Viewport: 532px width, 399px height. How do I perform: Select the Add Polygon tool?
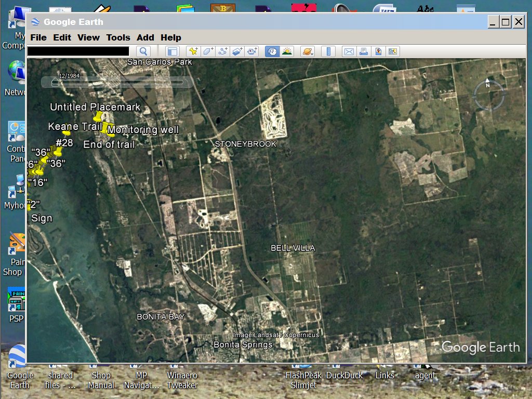point(208,51)
